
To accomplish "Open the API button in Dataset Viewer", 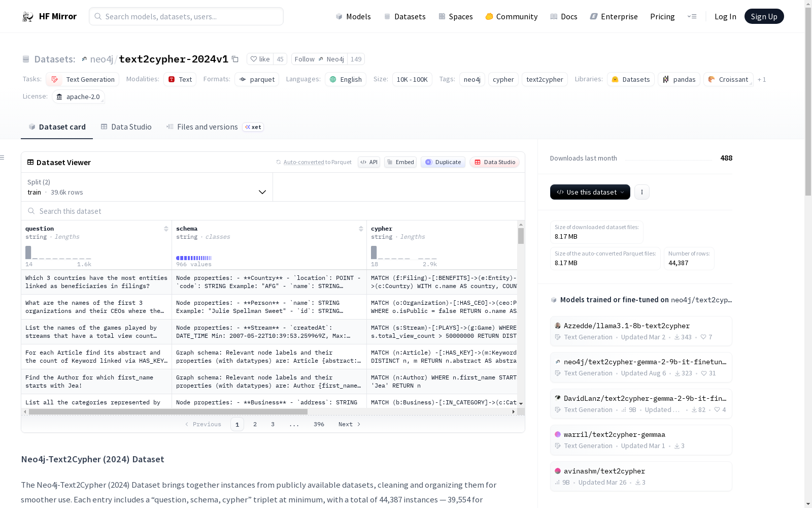I will click(369, 162).
